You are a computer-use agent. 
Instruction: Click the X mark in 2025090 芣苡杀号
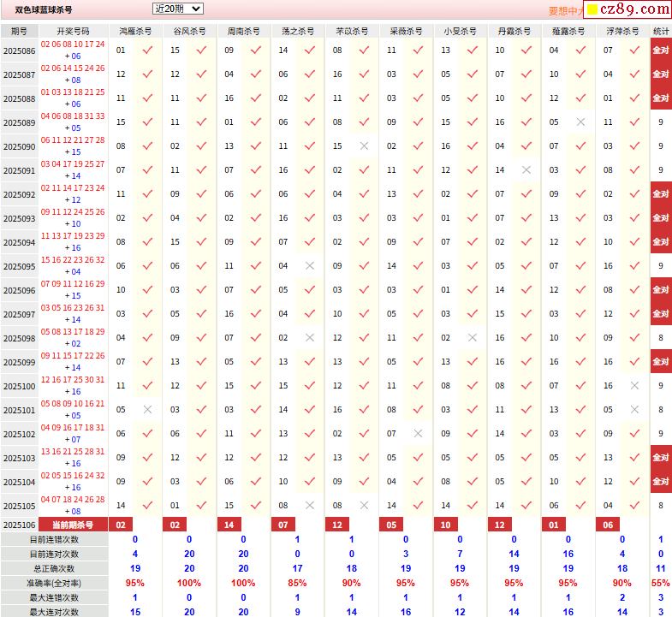[x=364, y=146]
